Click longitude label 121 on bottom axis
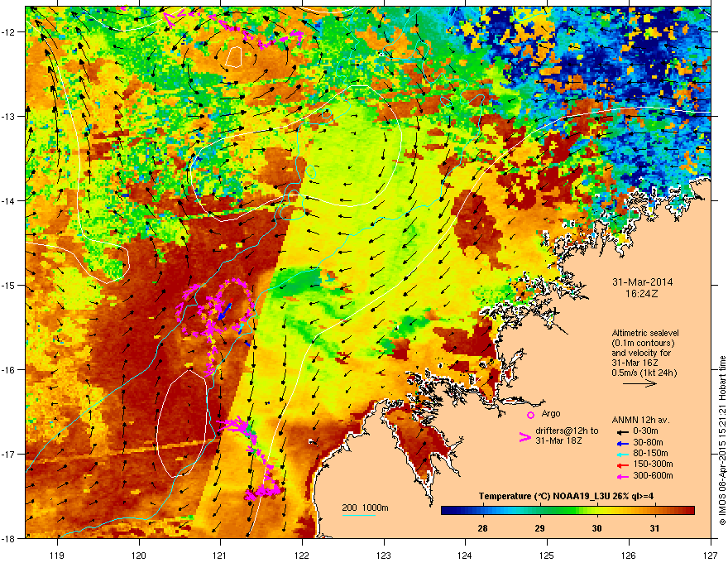Screen dimensions: 728x563 coord(220,555)
